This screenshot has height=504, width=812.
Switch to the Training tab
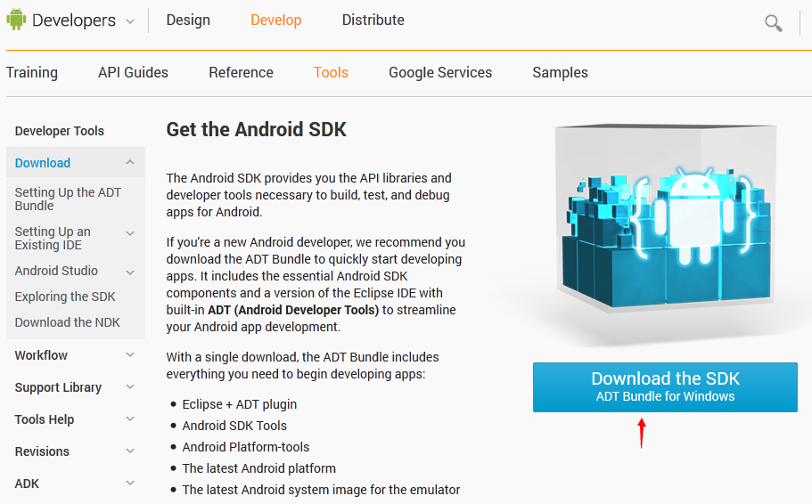(x=32, y=72)
